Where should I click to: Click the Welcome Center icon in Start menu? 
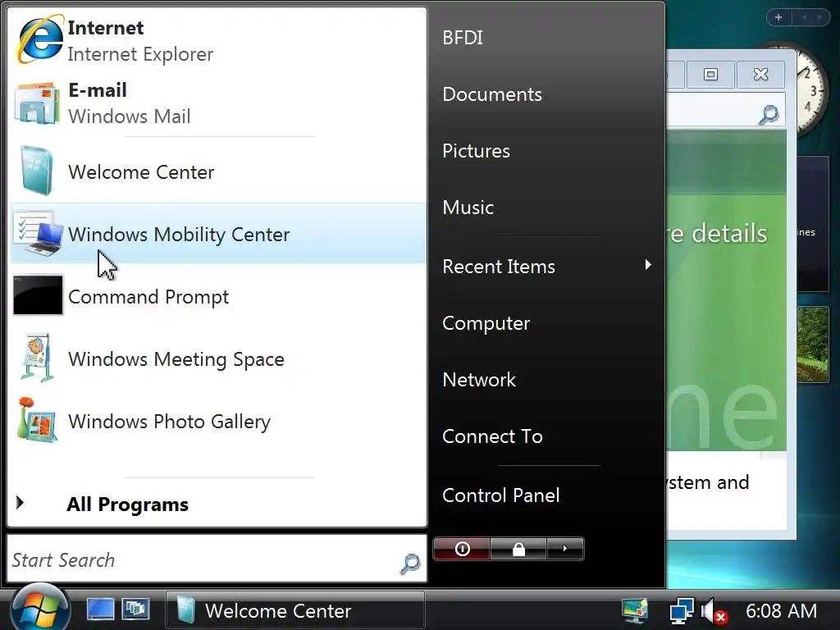(38, 171)
